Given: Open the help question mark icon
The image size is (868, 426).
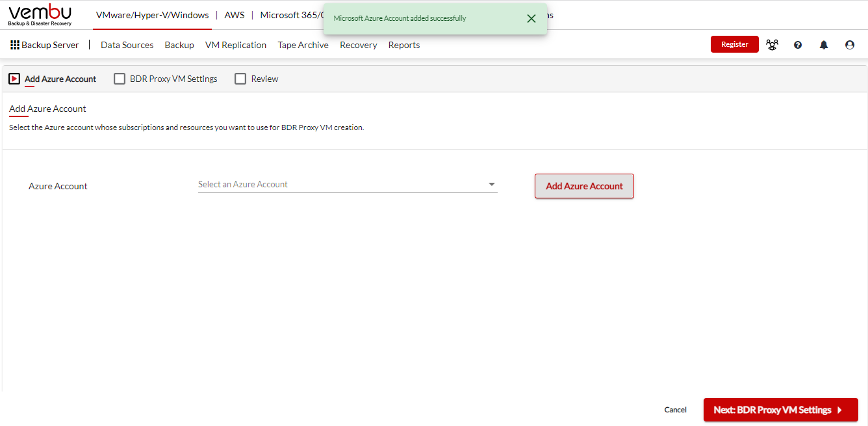Looking at the screenshot, I should click(798, 45).
